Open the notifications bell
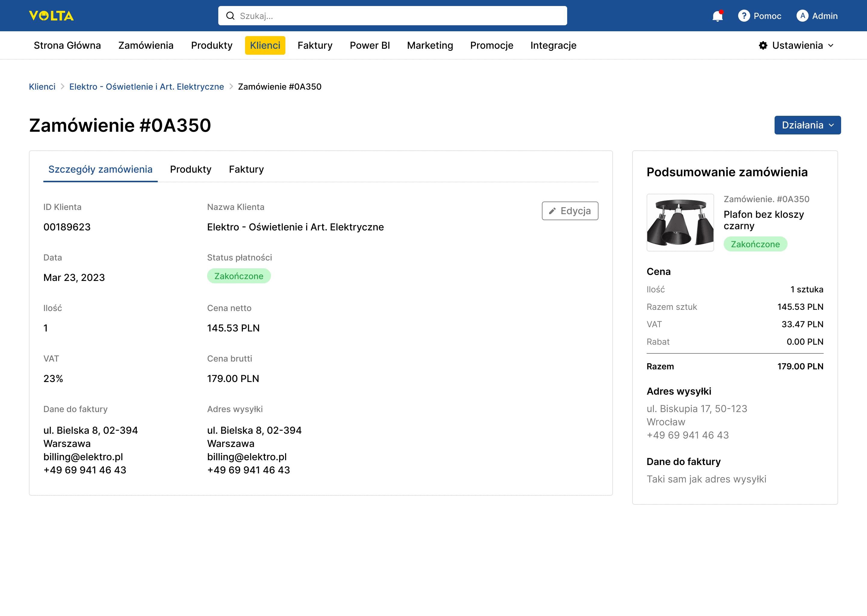The height and width of the screenshot is (616, 867). pos(717,16)
